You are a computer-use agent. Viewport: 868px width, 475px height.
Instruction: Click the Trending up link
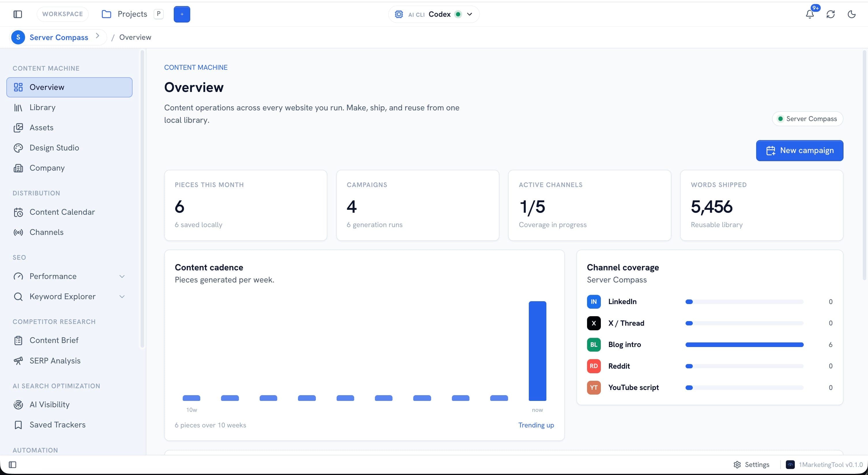pyautogui.click(x=536, y=425)
